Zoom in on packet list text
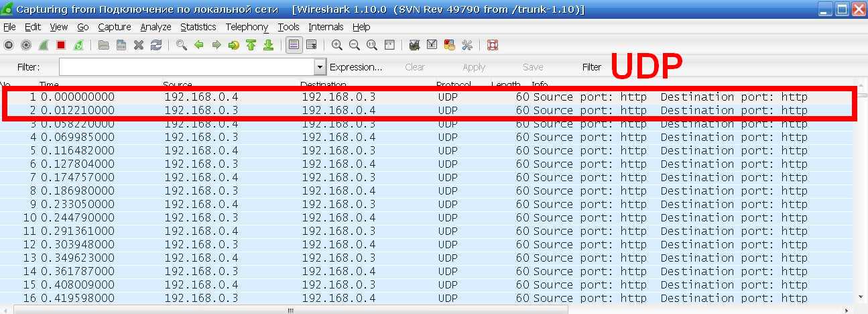 pyautogui.click(x=337, y=46)
